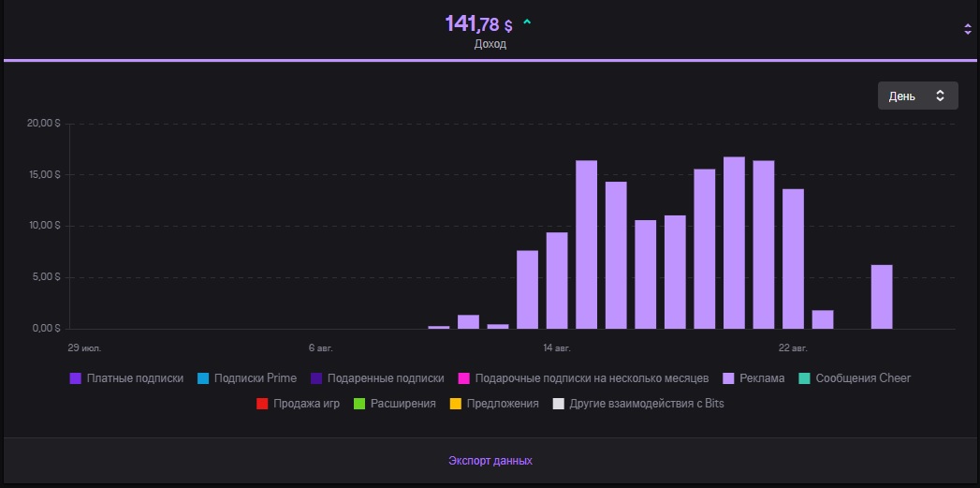
Task: Click the green Расширения legend icon
Action: point(359,404)
